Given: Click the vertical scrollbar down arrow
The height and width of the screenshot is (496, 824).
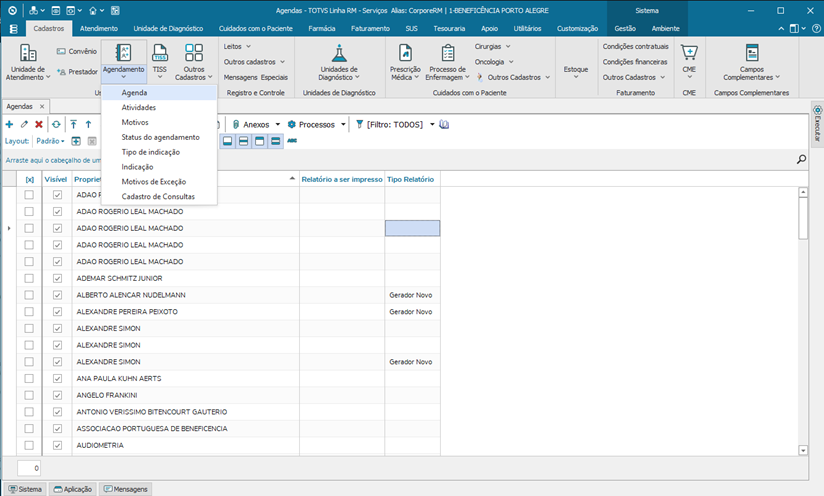Looking at the screenshot, I should coord(803,450).
